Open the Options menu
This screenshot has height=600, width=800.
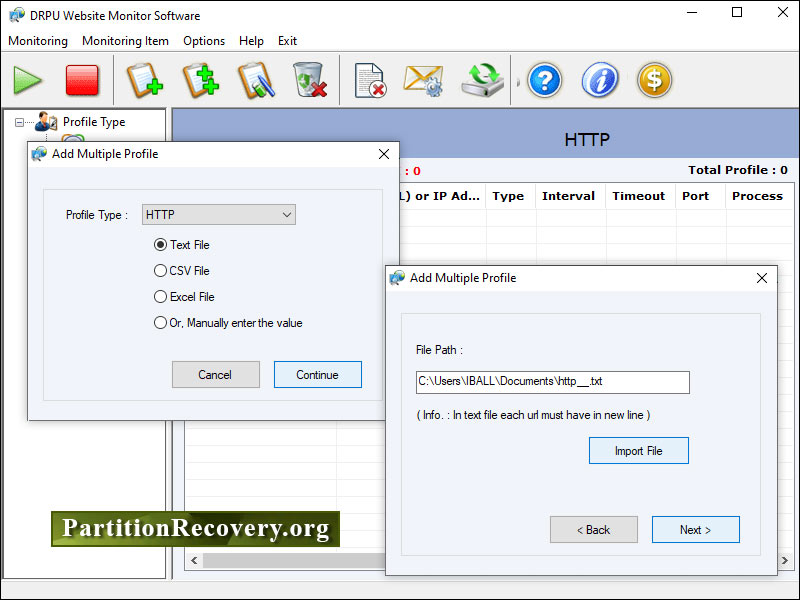coord(204,41)
